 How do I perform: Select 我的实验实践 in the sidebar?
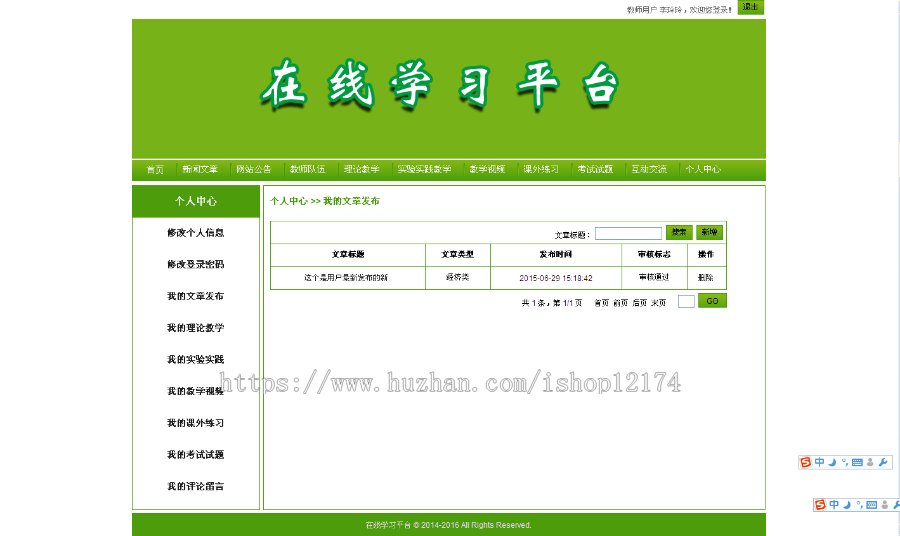(196, 359)
